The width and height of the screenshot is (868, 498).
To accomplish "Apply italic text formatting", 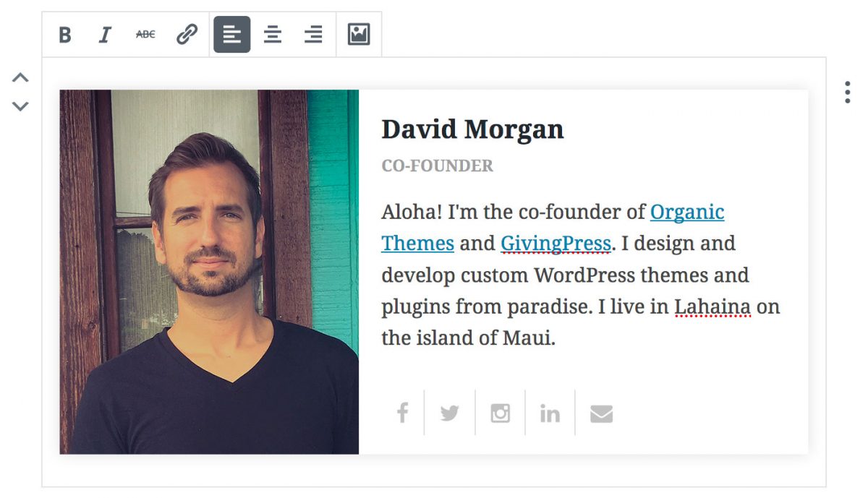I will [x=106, y=35].
